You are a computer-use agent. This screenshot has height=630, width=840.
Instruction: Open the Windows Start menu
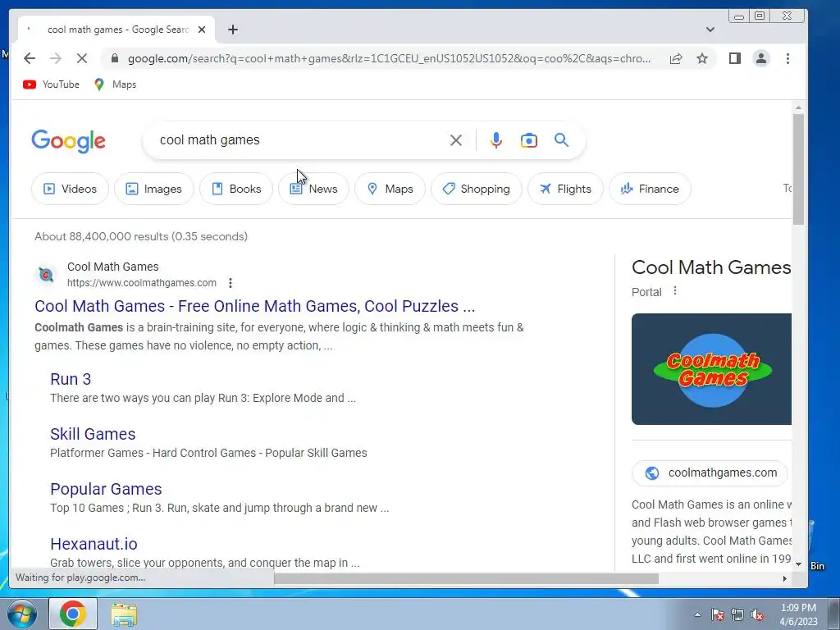click(22, 614)
